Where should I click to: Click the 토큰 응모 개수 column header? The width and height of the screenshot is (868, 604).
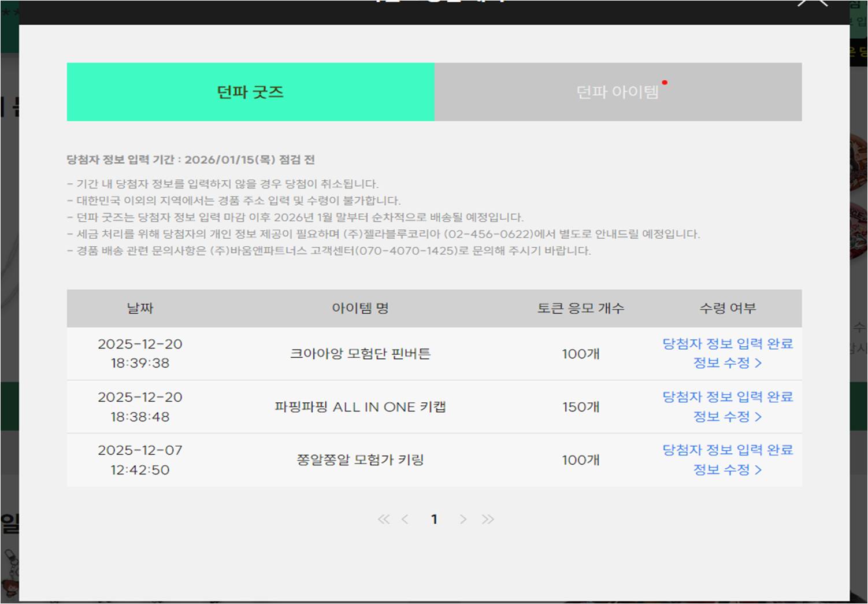click(x=581, y=308)
